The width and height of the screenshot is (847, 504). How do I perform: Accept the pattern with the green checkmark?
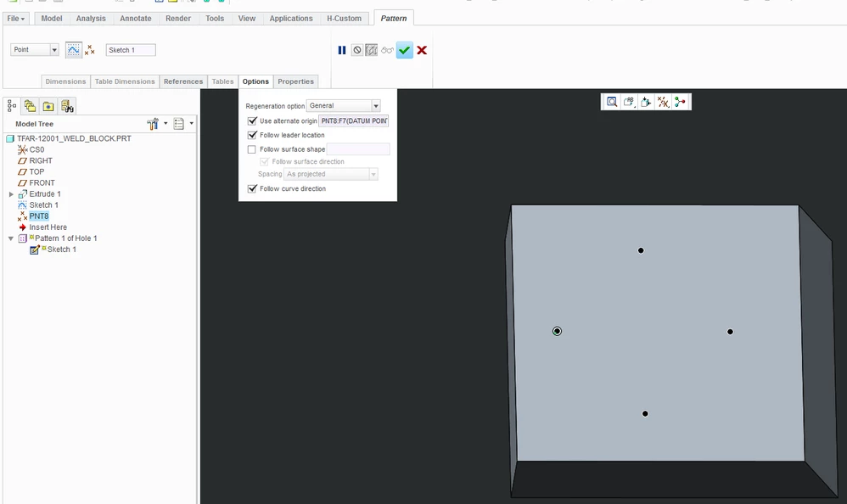404,50
